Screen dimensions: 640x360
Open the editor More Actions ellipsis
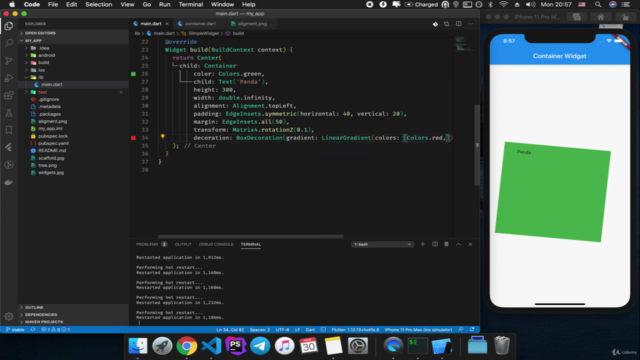[470, 24]
